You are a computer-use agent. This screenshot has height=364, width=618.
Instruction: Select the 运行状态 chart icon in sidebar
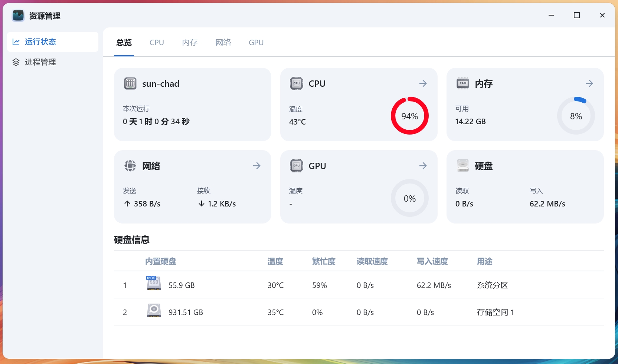point(16,42)
